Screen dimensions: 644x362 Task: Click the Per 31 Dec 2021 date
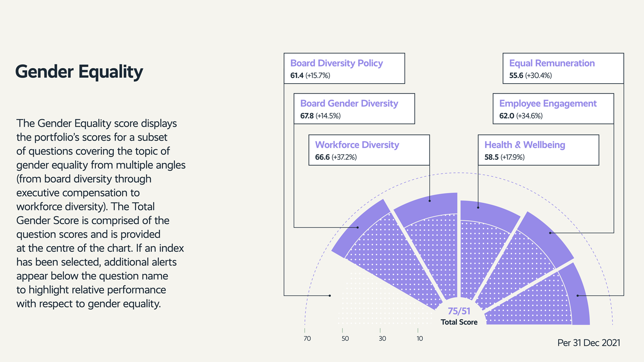588,343
